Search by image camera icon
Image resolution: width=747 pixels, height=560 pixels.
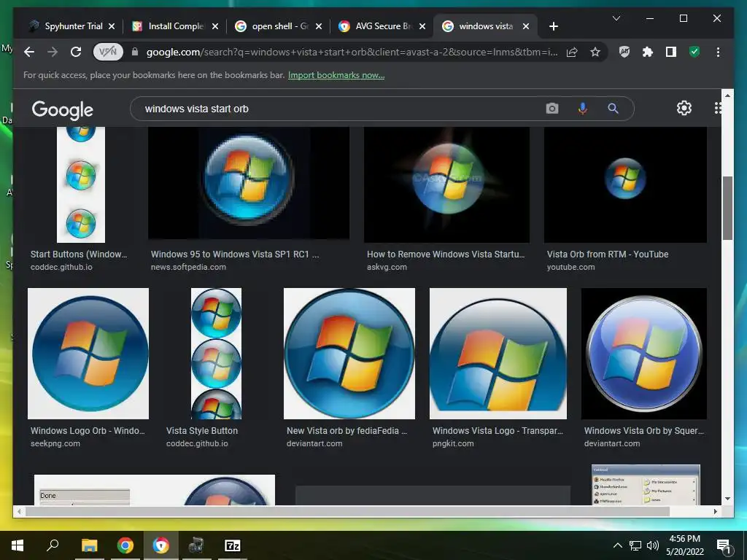coord(551,109)
